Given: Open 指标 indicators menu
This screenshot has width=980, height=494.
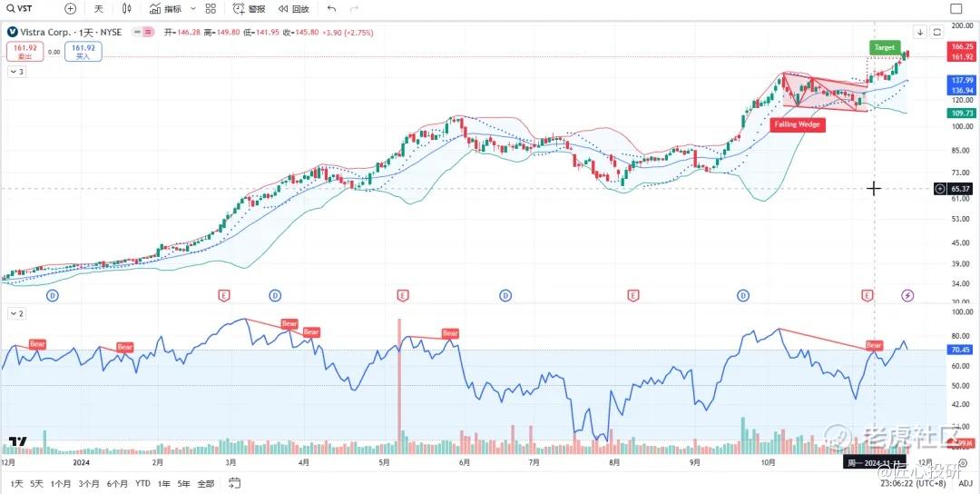Looking at the screenshot, I should click(x=166, y=9).
